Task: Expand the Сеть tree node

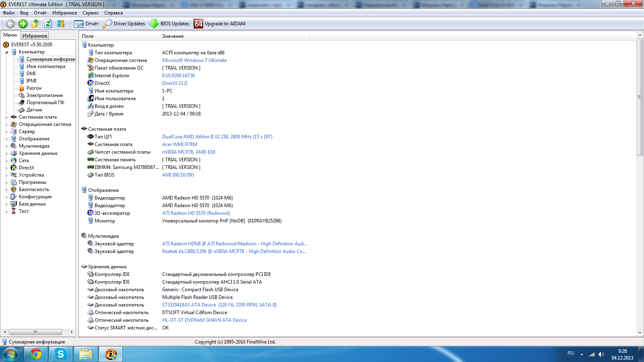Action: coord(6,161)
